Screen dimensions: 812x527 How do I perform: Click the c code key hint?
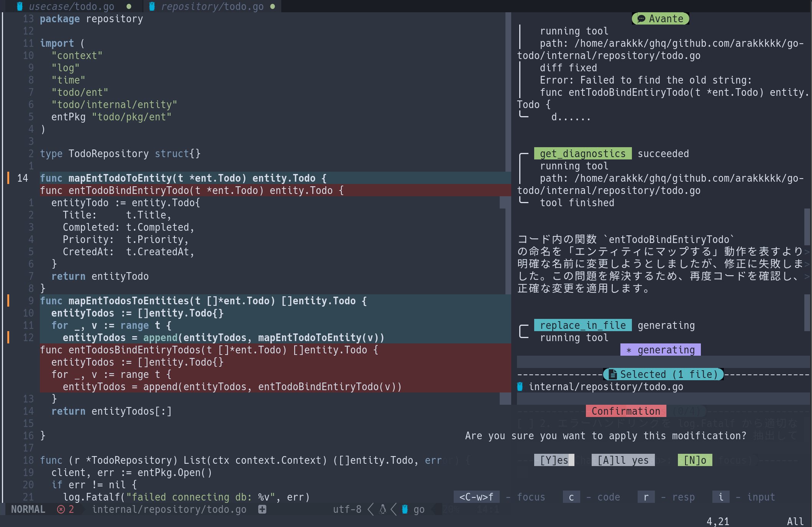pyautogui.click(x=571, y=497)
